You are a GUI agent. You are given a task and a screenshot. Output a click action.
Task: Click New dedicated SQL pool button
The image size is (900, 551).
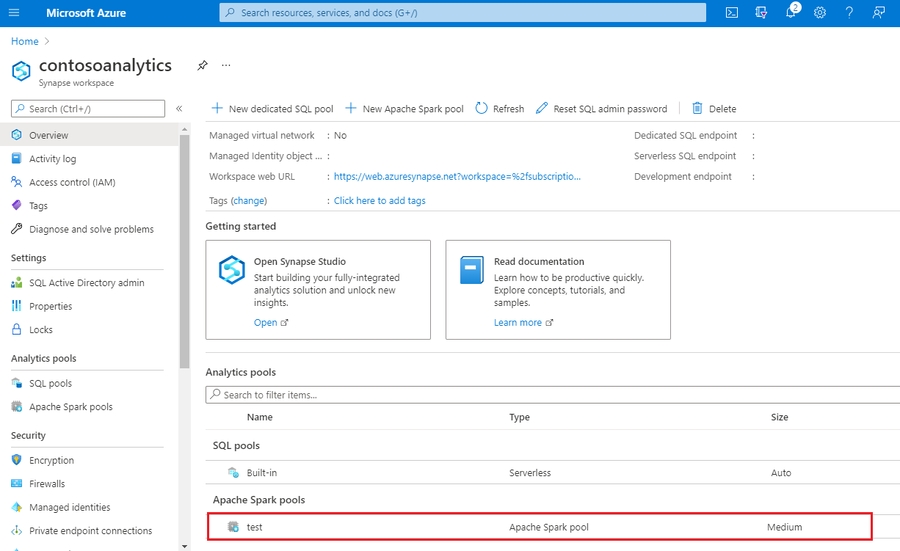pos(272,108)
